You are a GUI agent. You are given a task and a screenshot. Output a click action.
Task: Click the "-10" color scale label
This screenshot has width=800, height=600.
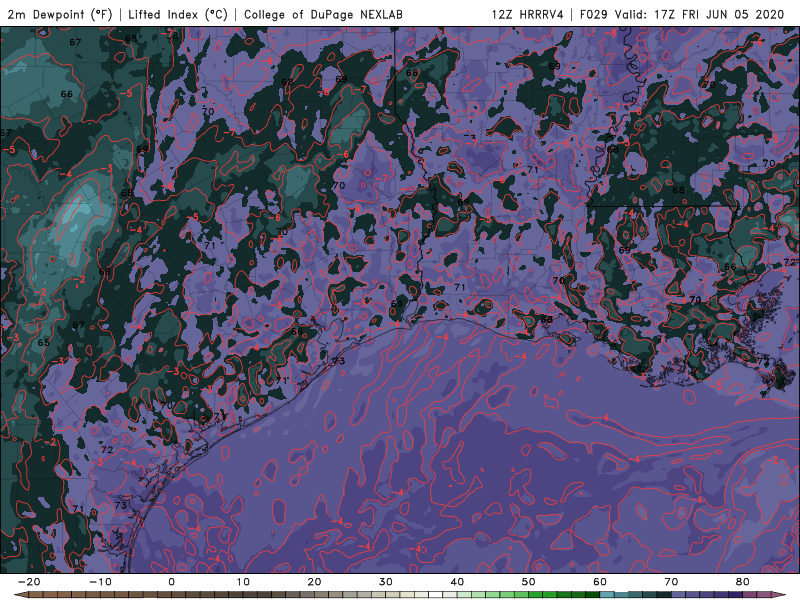(x=100, y=582)
